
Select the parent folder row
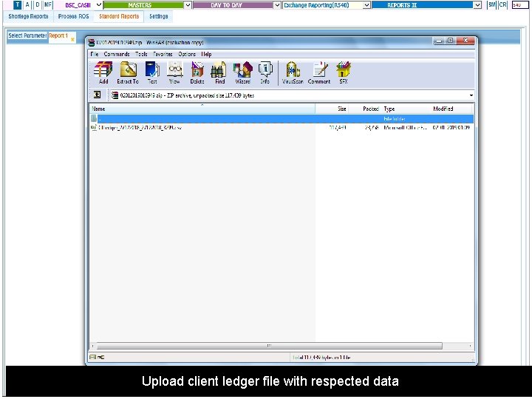[282, 119]
